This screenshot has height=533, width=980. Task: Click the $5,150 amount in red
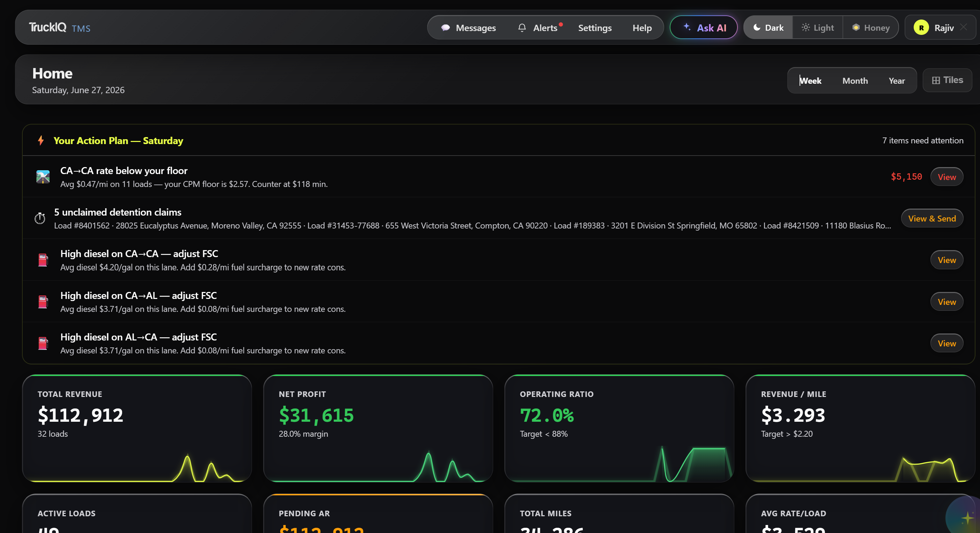point(906,177)
